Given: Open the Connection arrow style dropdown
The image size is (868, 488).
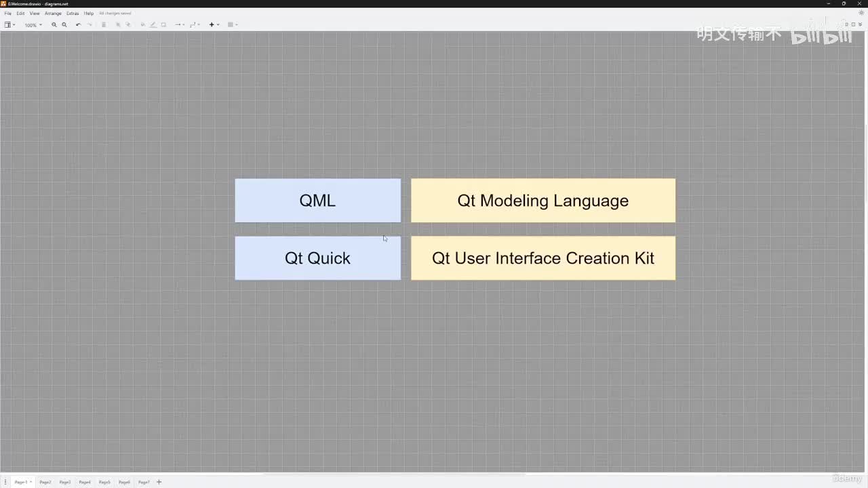Looking at the screenshot, I should pos(180,25).
